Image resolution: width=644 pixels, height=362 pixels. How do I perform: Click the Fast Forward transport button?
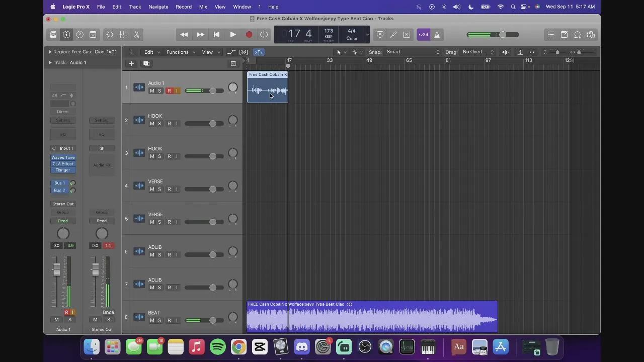[x=200, y=35]
